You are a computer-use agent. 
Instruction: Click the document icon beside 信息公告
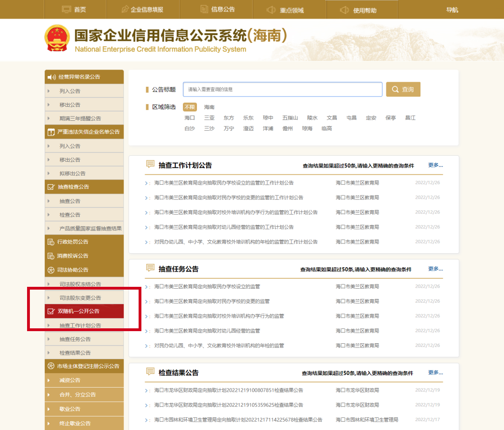pyautogui.click(x=204, y=9)
